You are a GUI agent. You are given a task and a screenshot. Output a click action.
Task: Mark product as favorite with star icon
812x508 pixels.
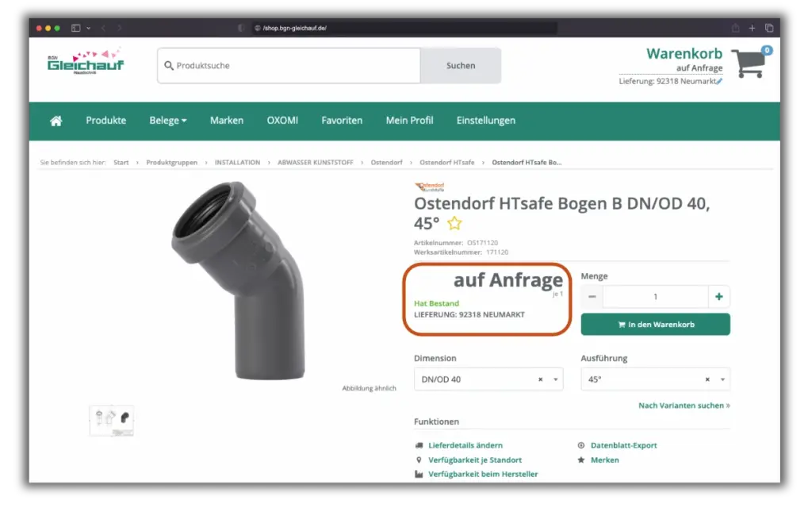pos(454,223)
